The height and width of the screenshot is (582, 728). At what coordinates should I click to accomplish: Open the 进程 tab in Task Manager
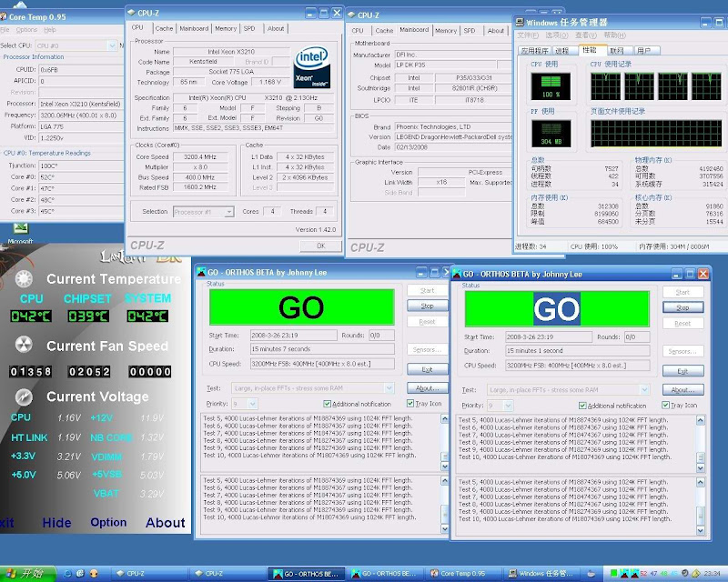561,51
